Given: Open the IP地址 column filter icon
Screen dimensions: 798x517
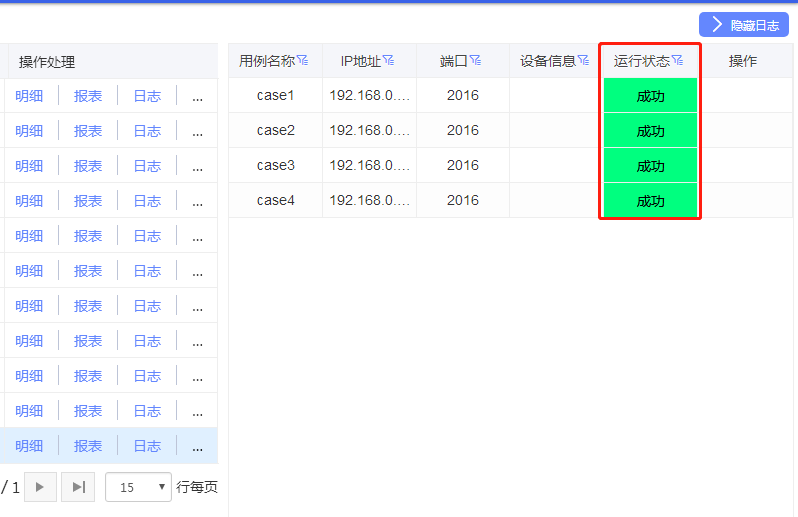Looking at the screenshot, I should 389,61.
